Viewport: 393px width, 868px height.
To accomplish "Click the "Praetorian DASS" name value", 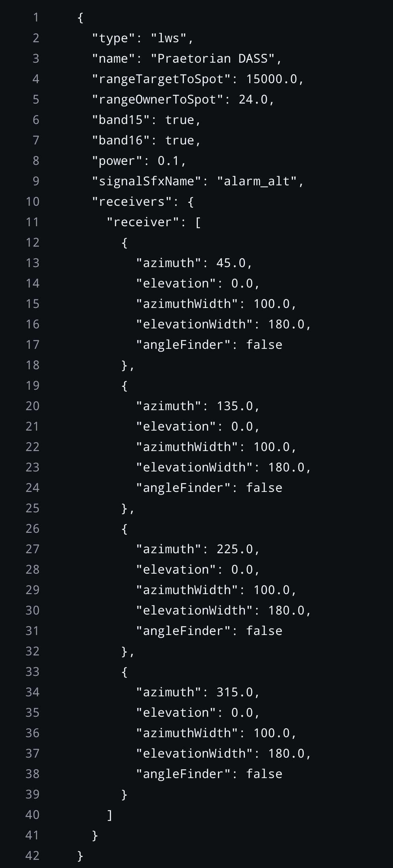I will 212,59.
